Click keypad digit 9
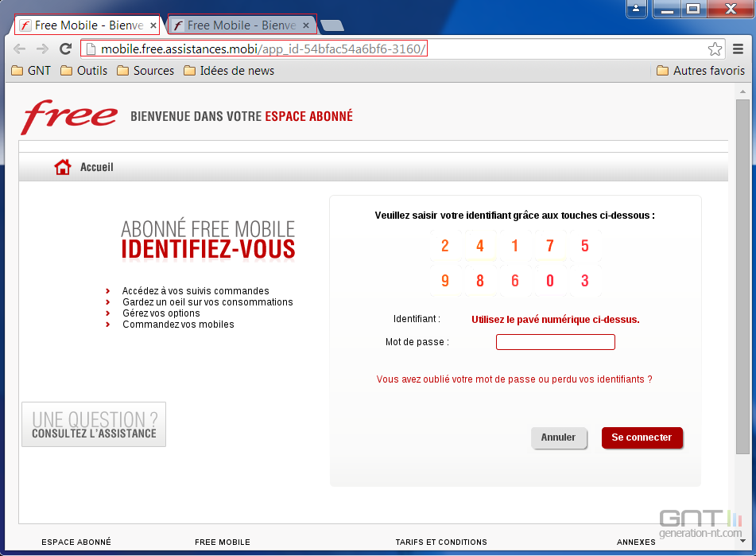Screen dimensions: 756x556 [x=445, y=281]
